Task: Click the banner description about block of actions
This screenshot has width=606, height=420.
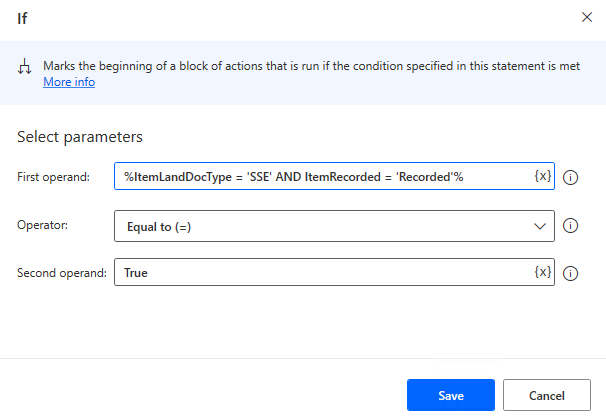Action: click(x=312, y=66)
